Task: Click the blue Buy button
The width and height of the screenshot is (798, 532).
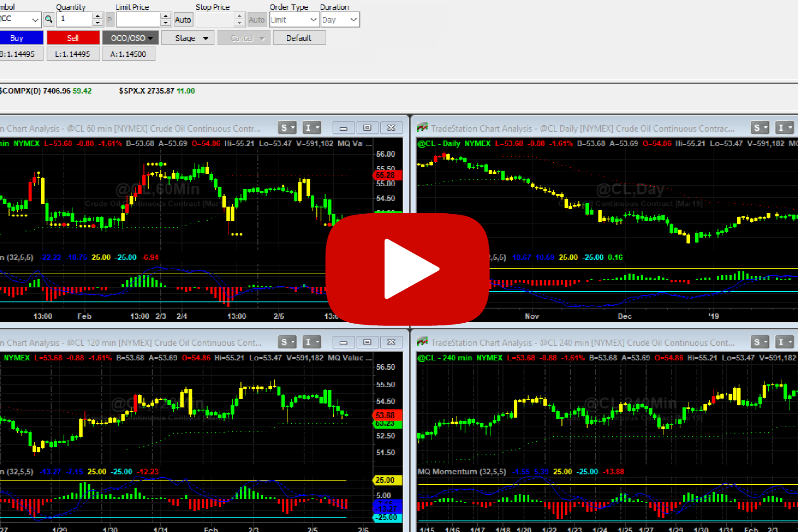Action: (21, 38)
